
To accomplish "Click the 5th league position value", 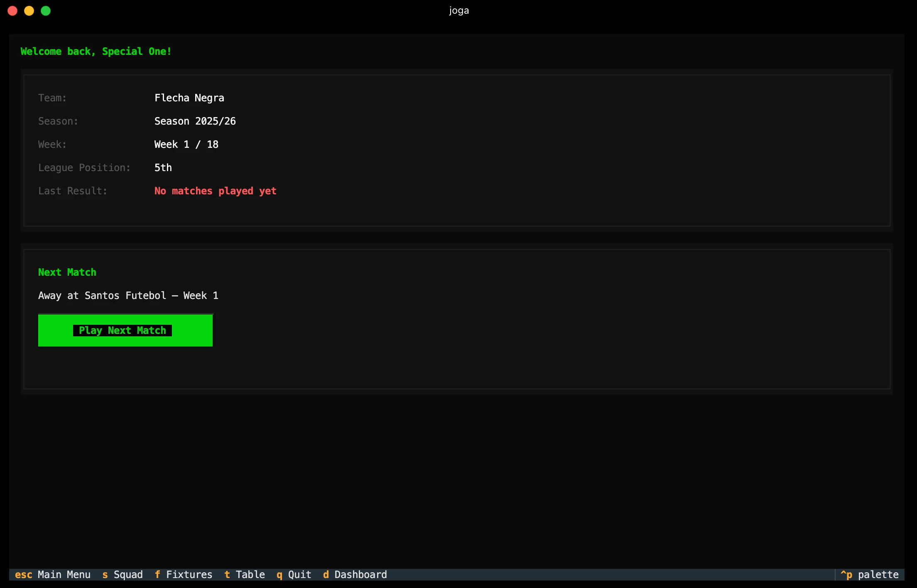I will [163, 168].
